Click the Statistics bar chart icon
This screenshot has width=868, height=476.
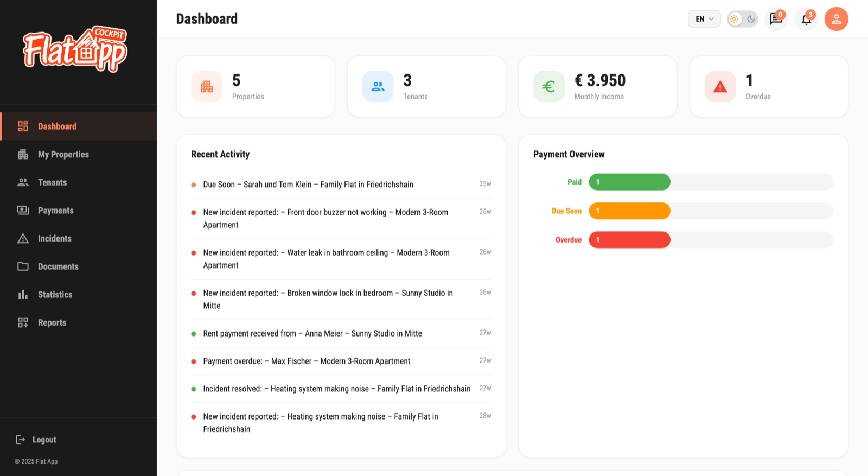(x=23, y=295)
